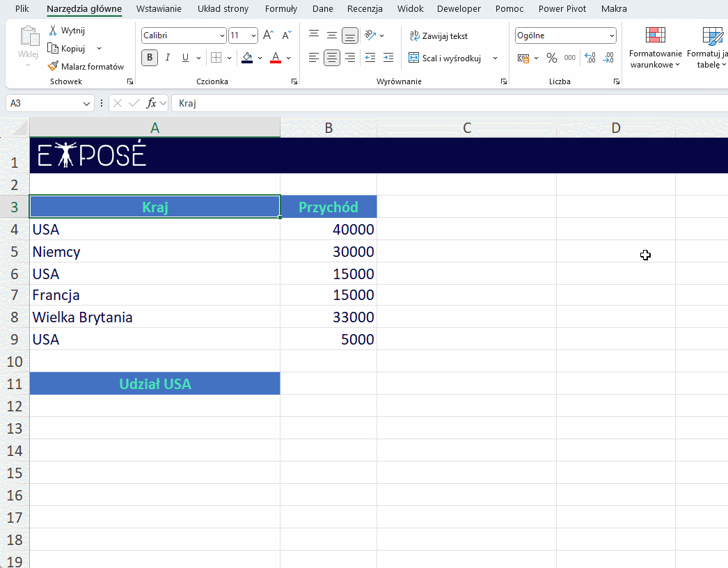Increase font size with the larger A icon
The image size is (728, 568).
point(269,35)
